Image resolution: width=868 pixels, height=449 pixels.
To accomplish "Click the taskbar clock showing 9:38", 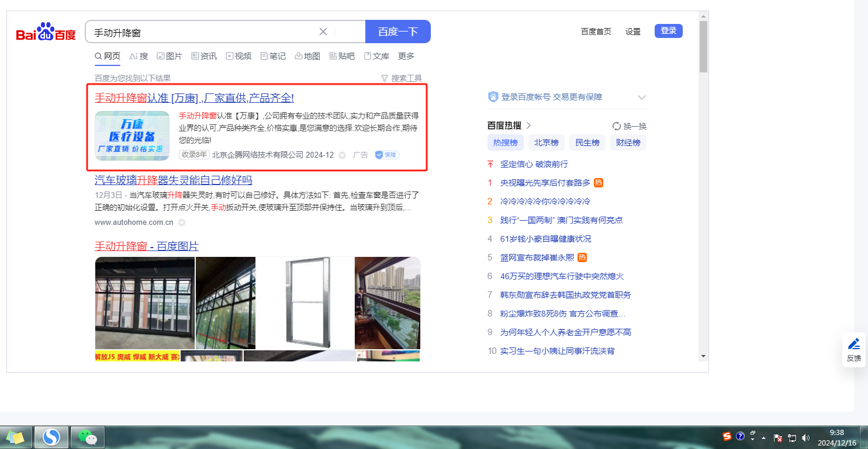I will 838,437.
